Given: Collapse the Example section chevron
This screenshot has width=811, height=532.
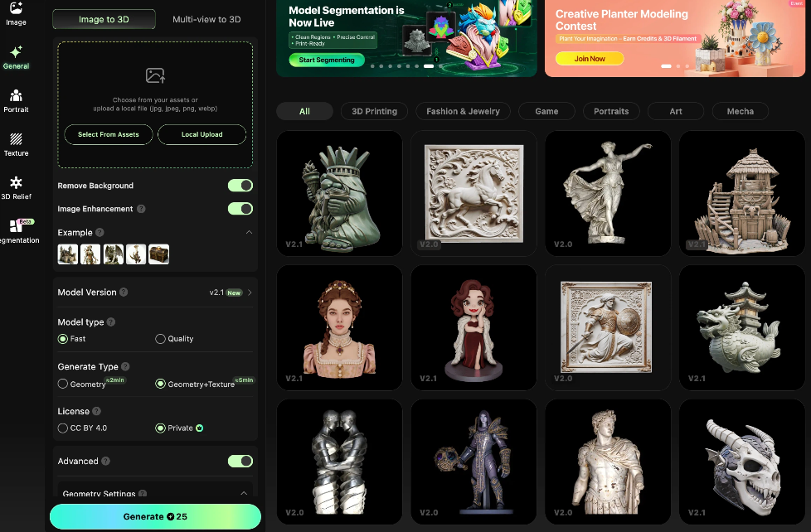Looking at the screenshot, I should point(249,233).
